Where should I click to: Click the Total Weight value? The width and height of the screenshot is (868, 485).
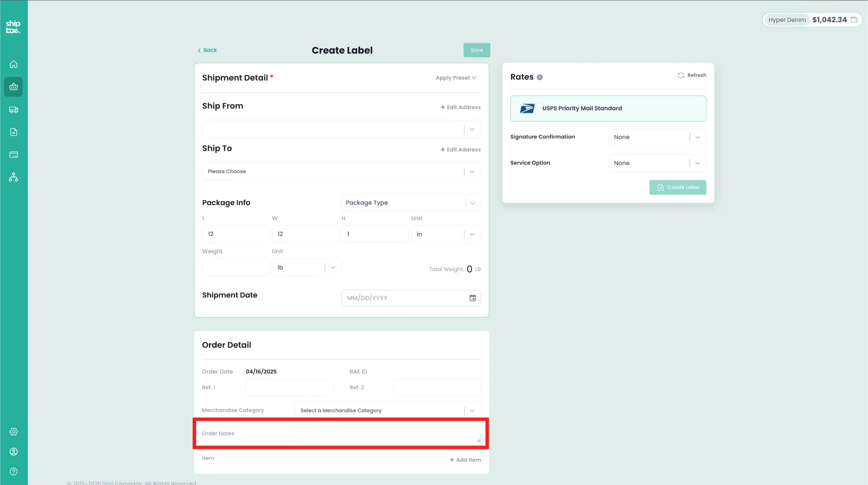click(x=469, y=269)
